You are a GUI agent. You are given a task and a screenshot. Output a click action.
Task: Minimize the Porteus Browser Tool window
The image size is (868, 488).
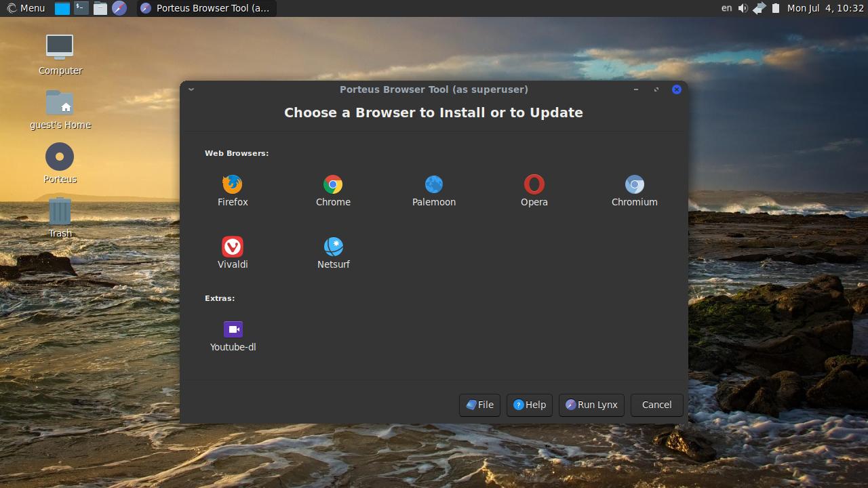[636, 89]
